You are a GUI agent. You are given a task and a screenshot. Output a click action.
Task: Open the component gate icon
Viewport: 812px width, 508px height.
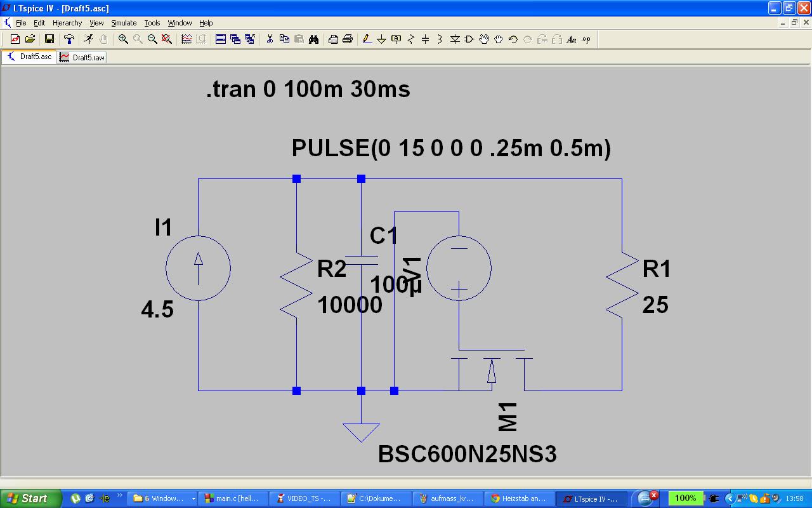(469, 39)
